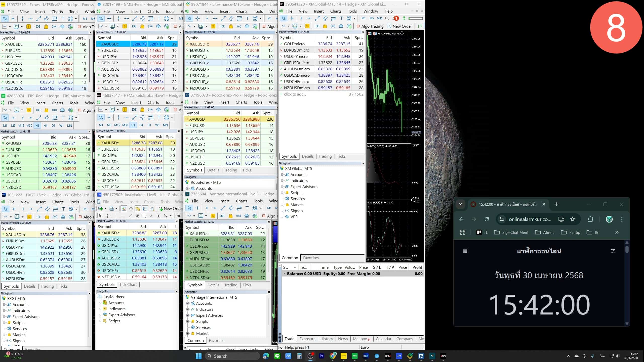Toggle Algo Trading in Exness window
644x362 pixels.
[86, 27]
